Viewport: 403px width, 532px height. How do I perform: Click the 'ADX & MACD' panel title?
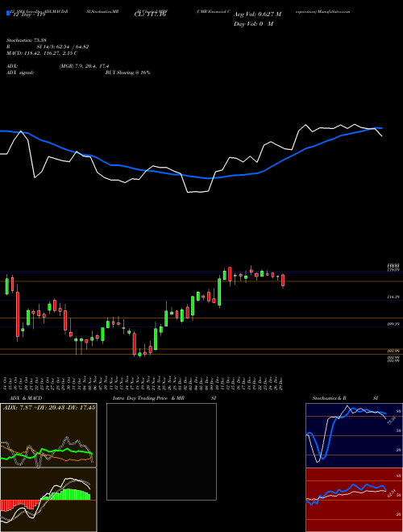tap(26, 398)
